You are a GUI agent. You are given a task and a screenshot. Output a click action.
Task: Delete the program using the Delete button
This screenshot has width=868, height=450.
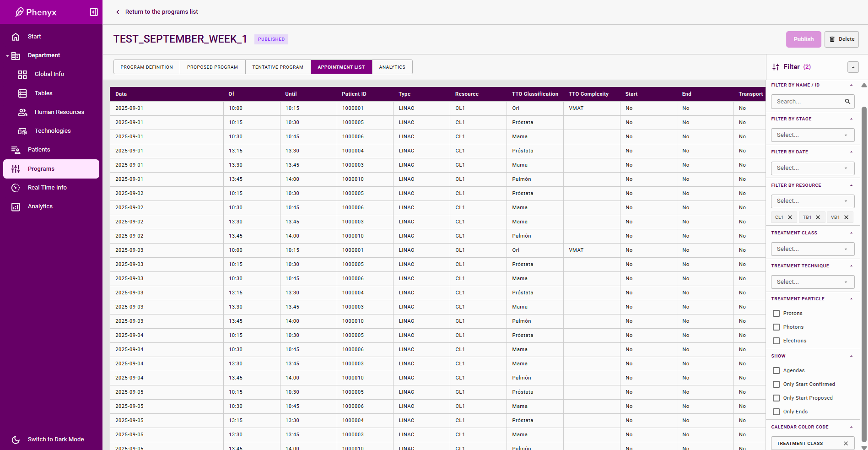tap(841, 39)
